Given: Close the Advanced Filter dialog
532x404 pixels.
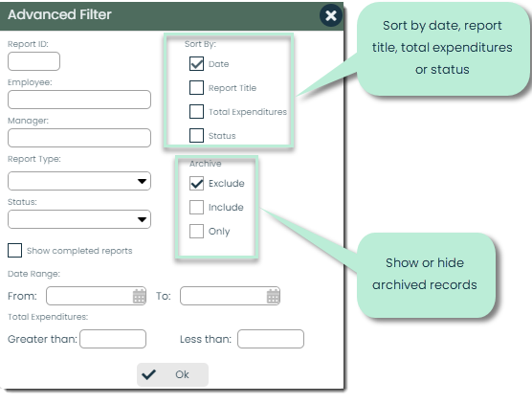Looking at the screenshot, I should point(330,15).
